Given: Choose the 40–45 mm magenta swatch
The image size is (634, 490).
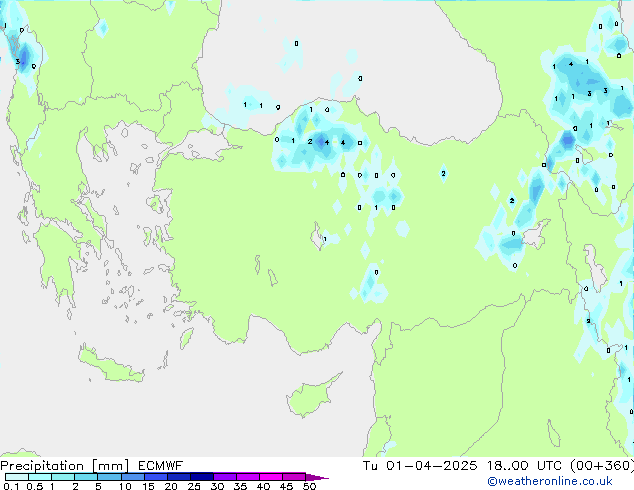Looking at the screenshot, I should [271, 477].
